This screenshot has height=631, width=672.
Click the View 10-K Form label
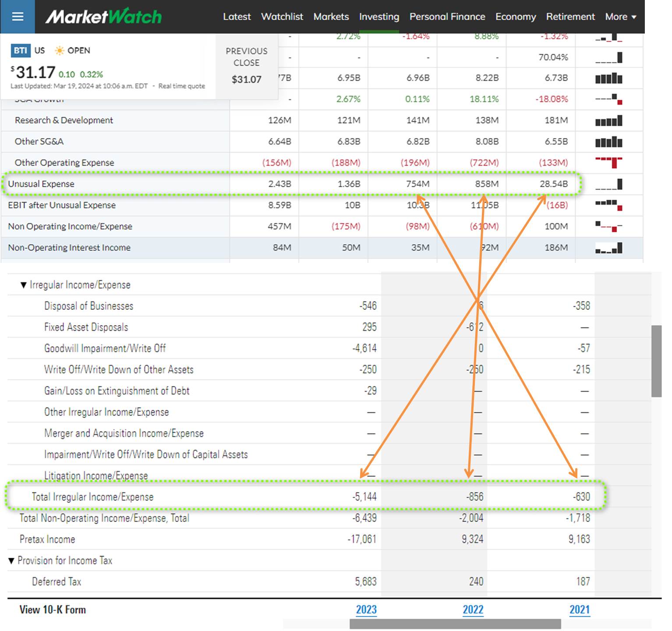53,610
